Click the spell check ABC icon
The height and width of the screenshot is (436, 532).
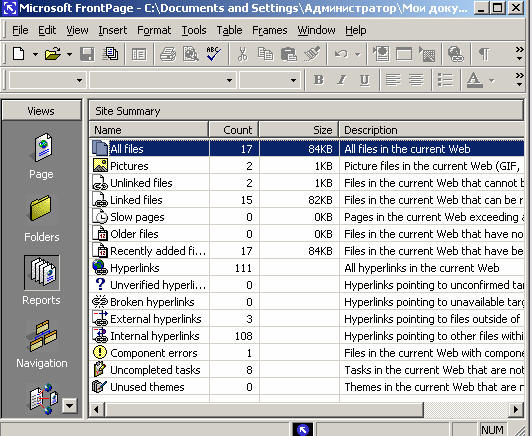pyautogui.click(x=214, y=54)
